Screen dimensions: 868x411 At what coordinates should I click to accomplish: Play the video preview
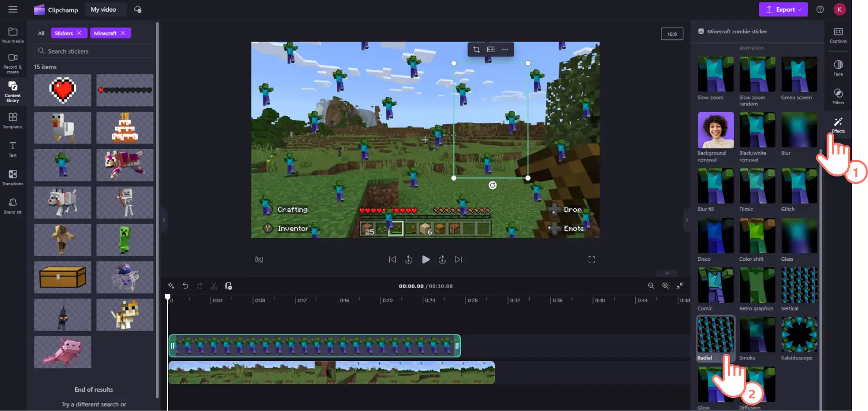[426, 259]
